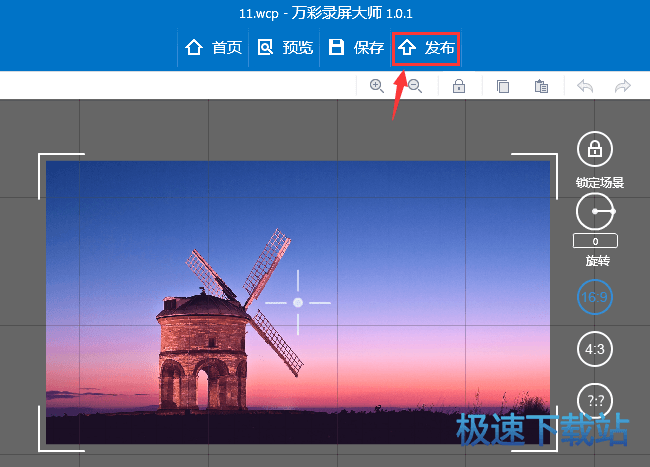Click the paste clipboard icon

pyautogui.click(x=541, y=86)
